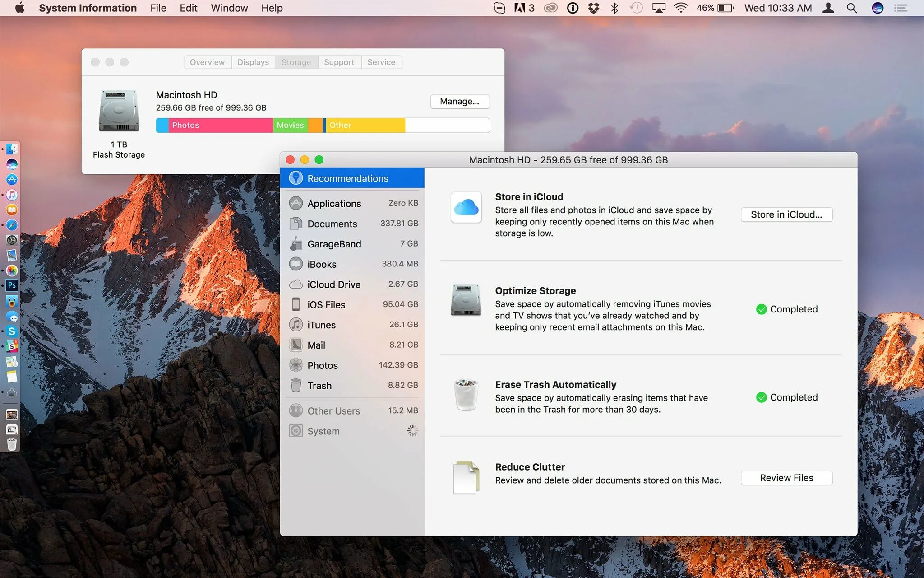
Task: Open the GarageBand storage category
Action: (334, 244)
